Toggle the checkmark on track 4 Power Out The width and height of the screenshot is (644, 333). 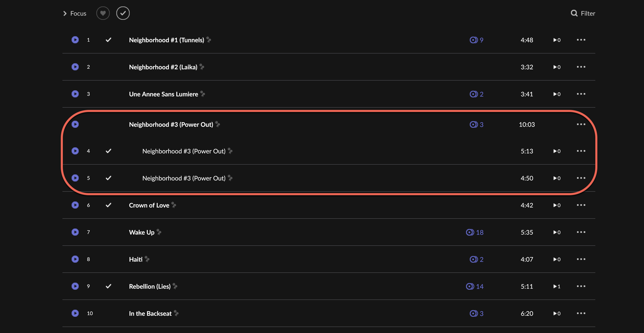click(x=108, y=151)
